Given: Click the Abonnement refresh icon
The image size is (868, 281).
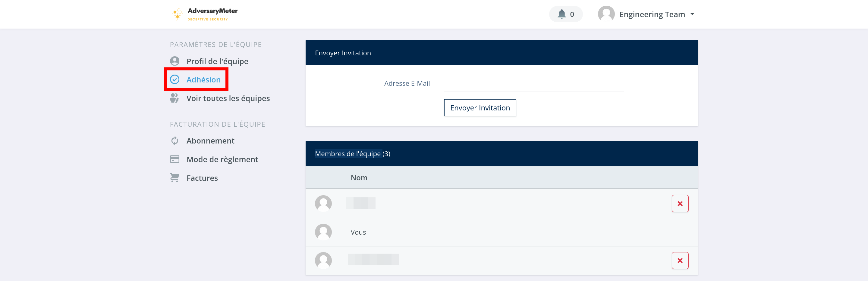Looking at the screenshot, I should pyautogui.click(x=175, y=141).
